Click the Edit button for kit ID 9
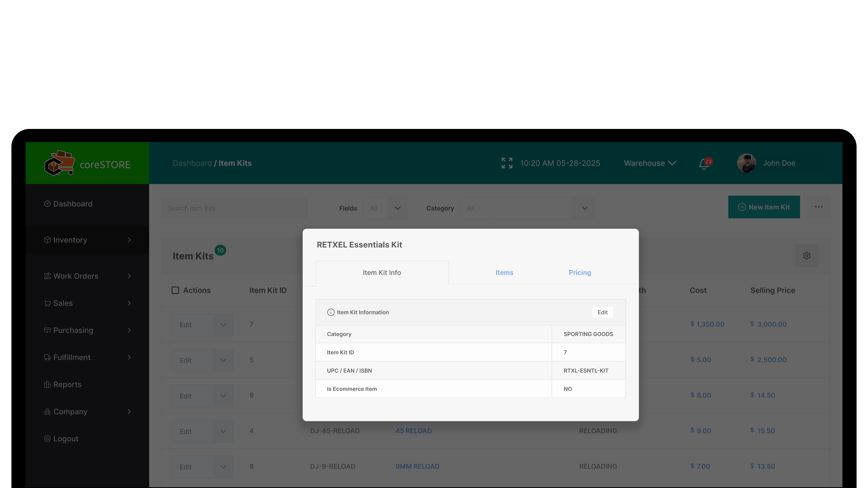868x488 pixels. (193, 396)
